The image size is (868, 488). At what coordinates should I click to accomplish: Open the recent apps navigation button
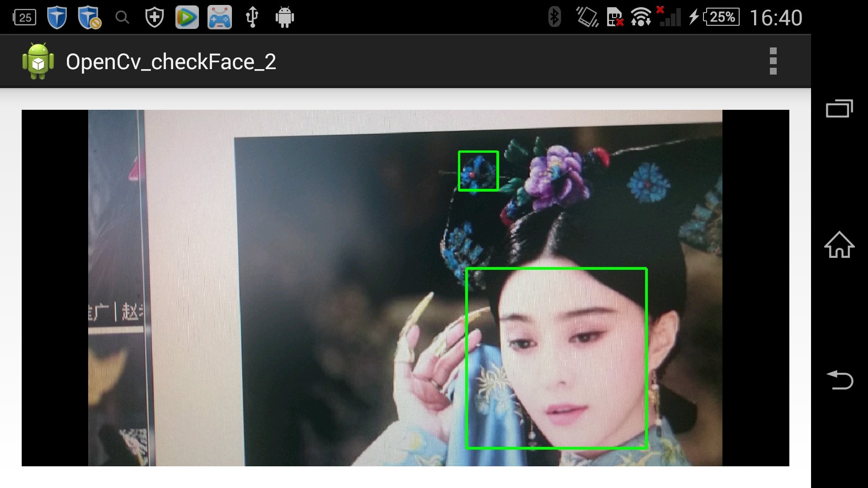(840, 108)
